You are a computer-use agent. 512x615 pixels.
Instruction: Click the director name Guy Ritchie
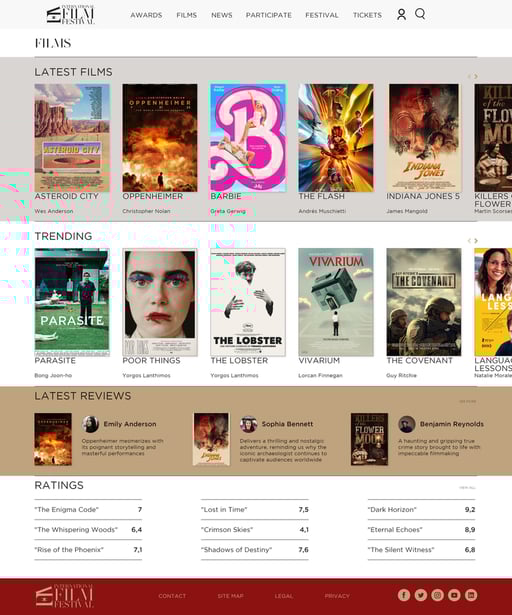pos(402,375)
